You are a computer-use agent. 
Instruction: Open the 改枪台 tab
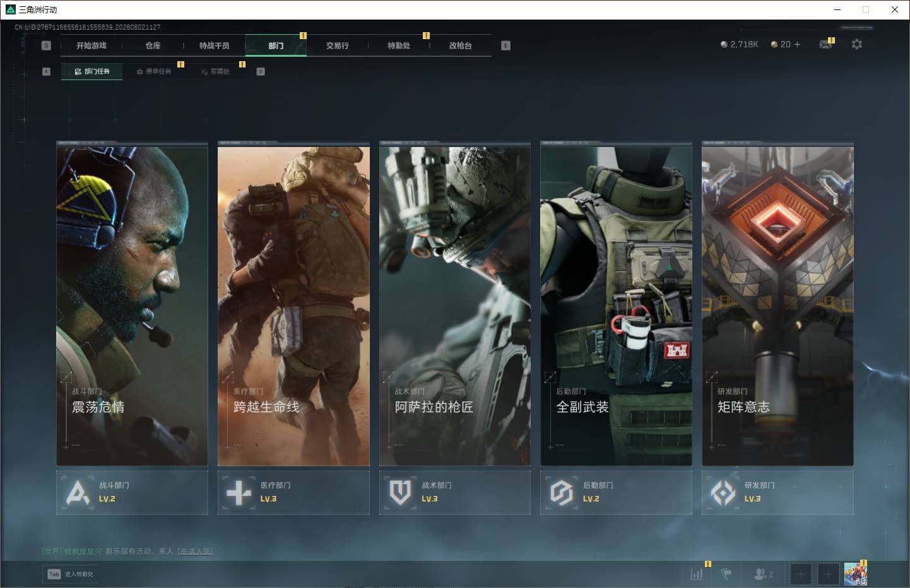click(x=461, y=45)
